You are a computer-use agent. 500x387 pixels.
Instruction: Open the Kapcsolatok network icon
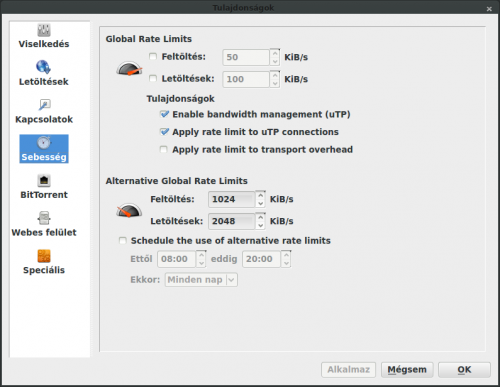click(44, 105)
